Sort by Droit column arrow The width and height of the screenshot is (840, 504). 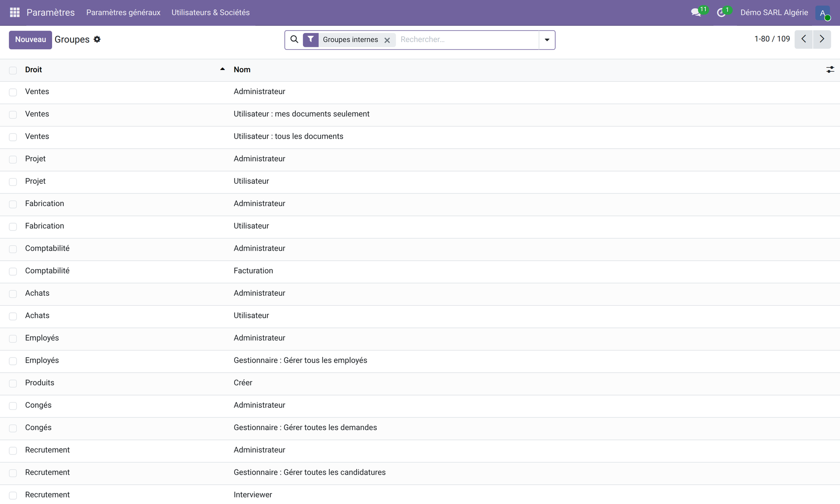222,69
